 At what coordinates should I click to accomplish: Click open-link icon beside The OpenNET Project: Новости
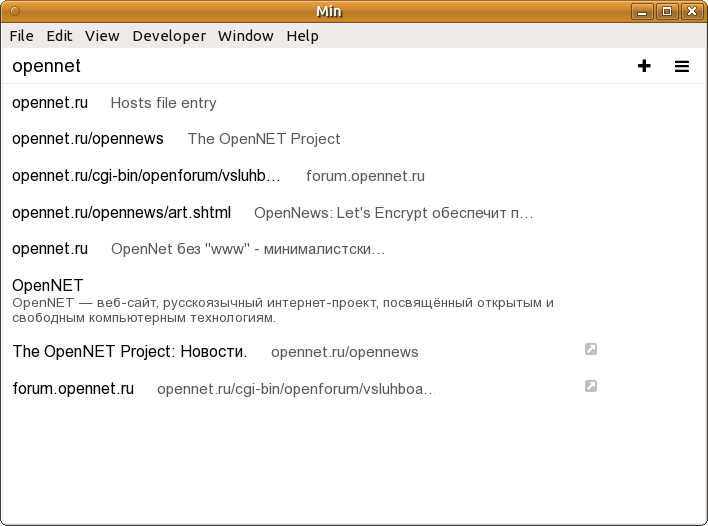tap(591, 349)
